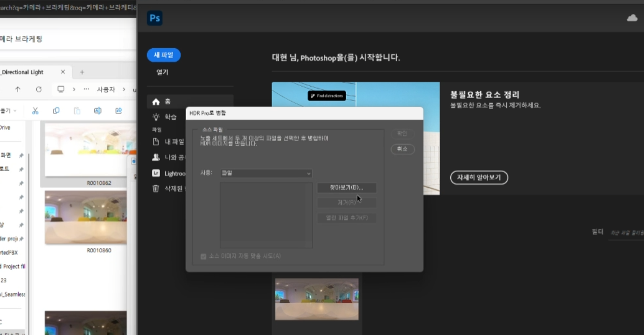Select the 로드 item in Explorer sidebar
644x335 pixels.
coord(5,169)
